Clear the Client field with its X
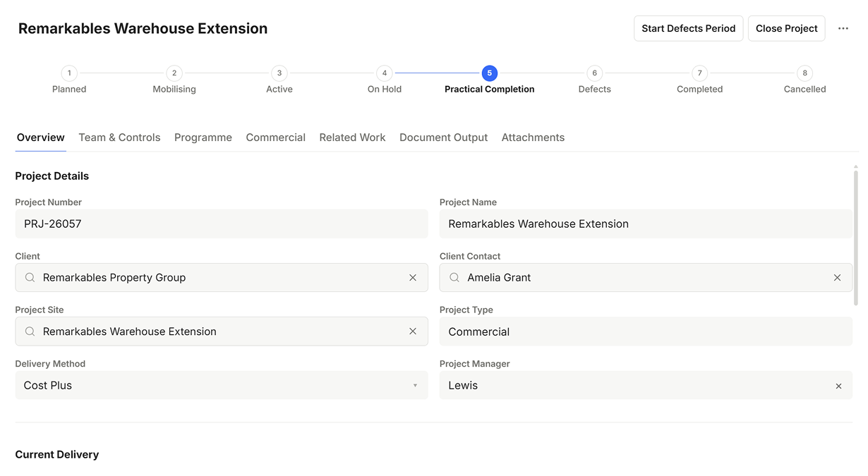 click(x=413, y=278)
